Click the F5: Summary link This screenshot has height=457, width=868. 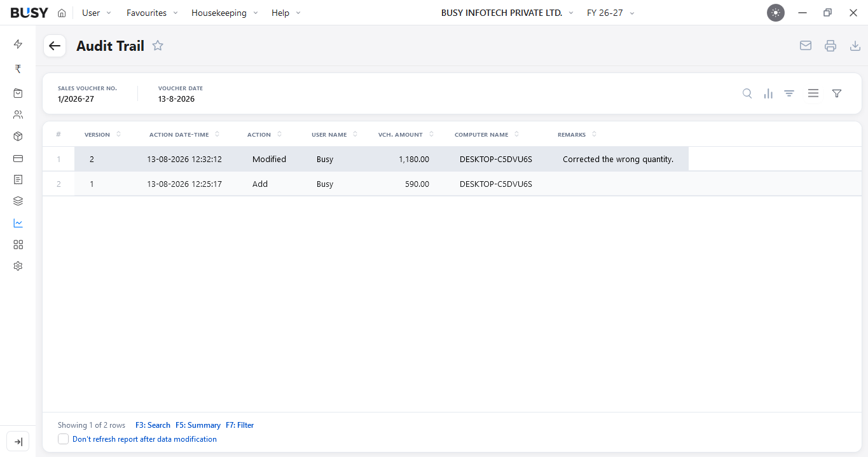click(198, 425)
